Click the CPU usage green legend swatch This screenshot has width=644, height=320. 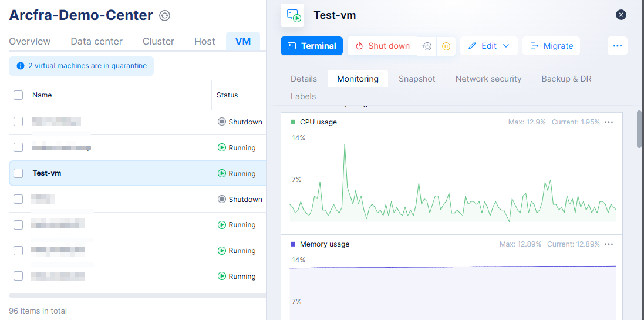pos(293,122)
